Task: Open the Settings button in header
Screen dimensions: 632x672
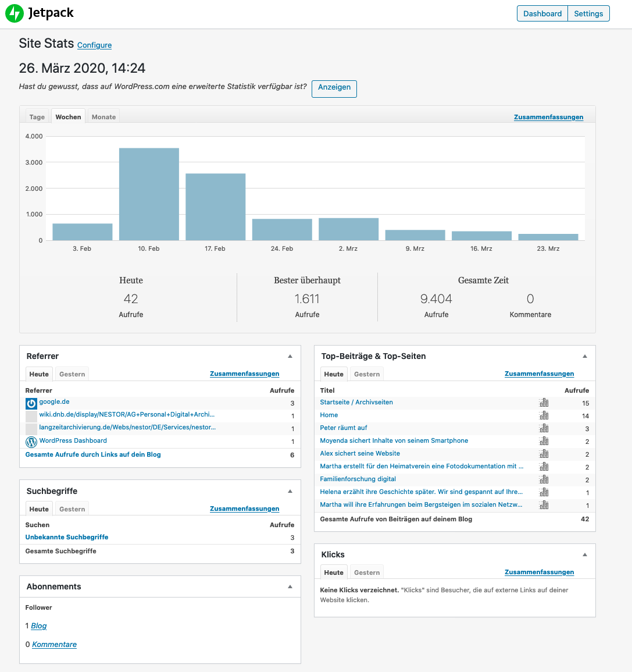Action: 588,13
